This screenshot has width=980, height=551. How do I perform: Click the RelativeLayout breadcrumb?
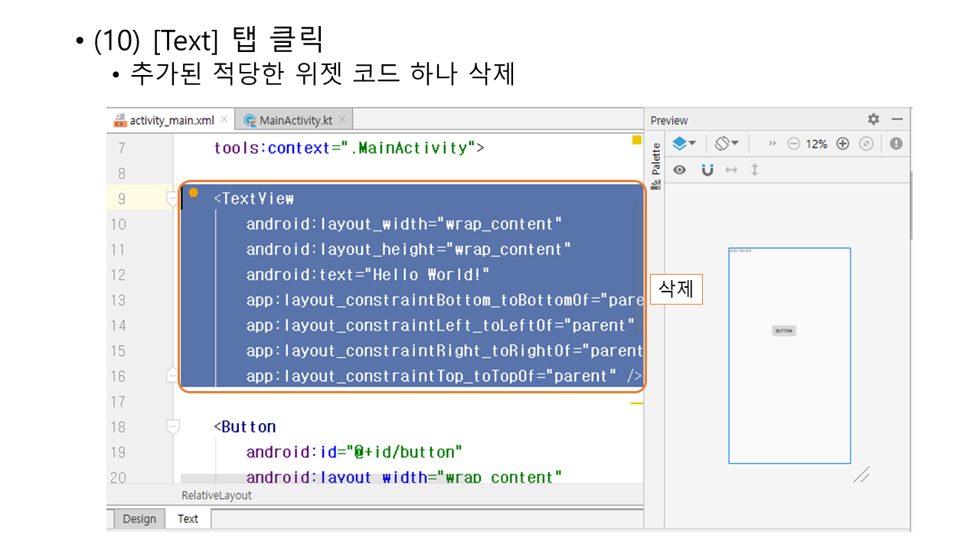pos(217,495)
